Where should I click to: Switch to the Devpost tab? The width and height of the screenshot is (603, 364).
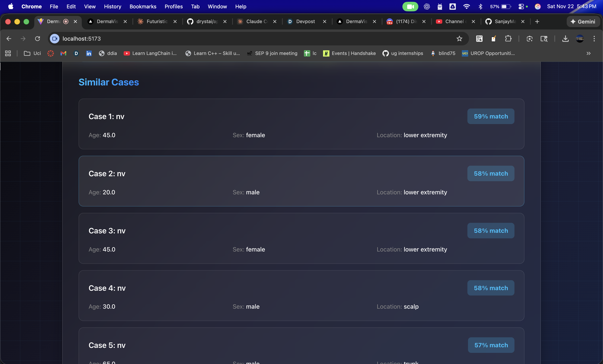click(x=305, y=22)
